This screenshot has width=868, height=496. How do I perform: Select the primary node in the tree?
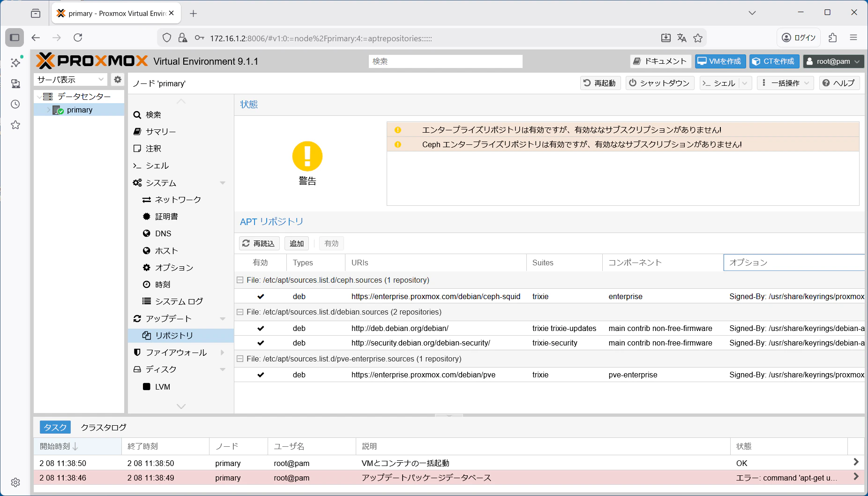(79, 110)
